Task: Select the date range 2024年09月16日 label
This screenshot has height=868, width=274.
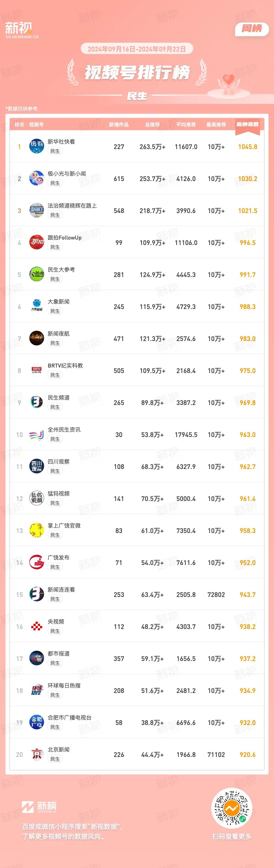Action: coord(111,49)
